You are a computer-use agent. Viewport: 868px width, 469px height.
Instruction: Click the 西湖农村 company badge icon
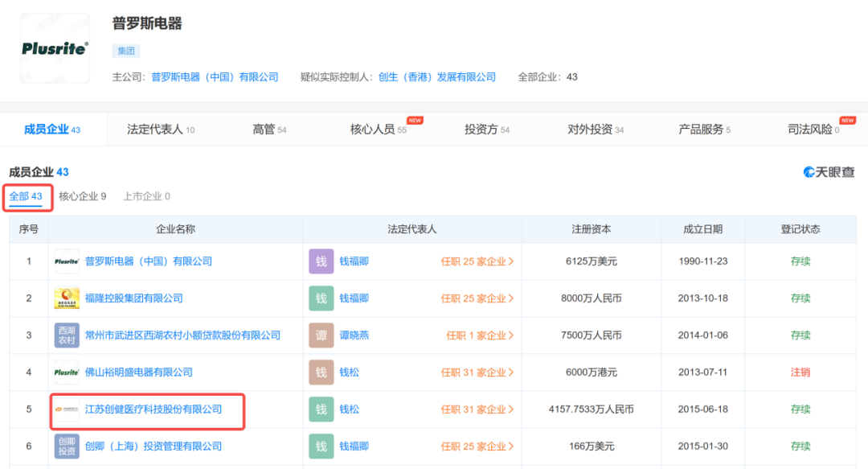coord(67,335)
